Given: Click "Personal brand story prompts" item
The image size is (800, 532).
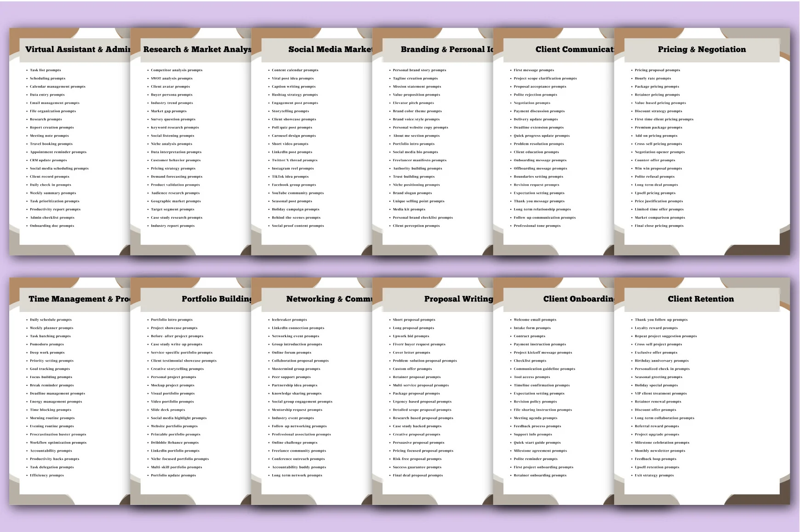Looking at the screenshot, I should pos(419,70).
